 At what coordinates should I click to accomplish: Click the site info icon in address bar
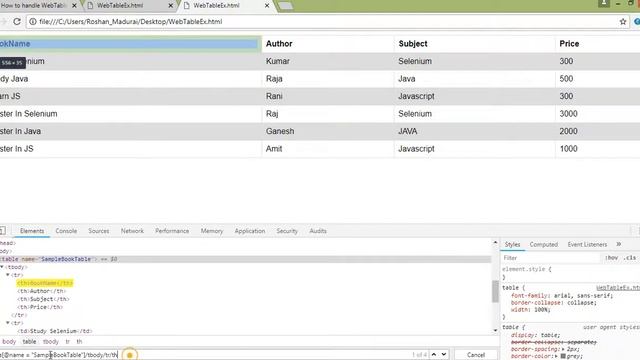(33, 22)
